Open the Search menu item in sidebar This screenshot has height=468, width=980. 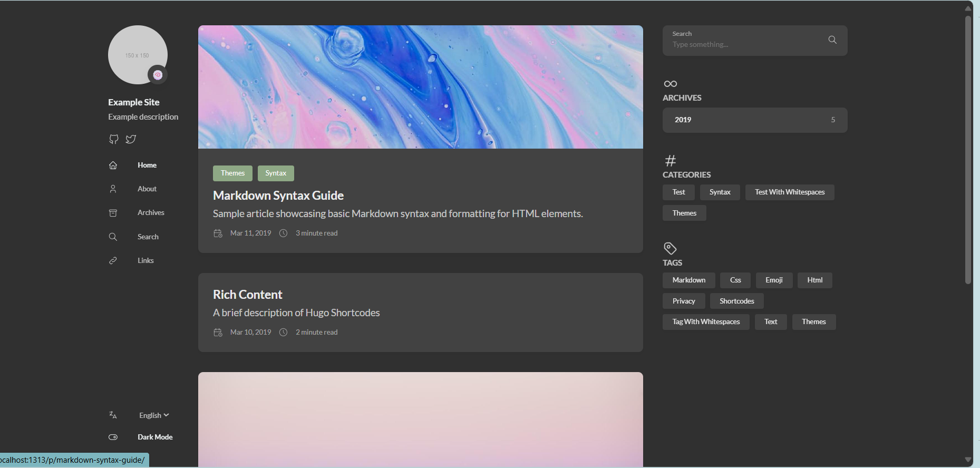coord(148,237)
